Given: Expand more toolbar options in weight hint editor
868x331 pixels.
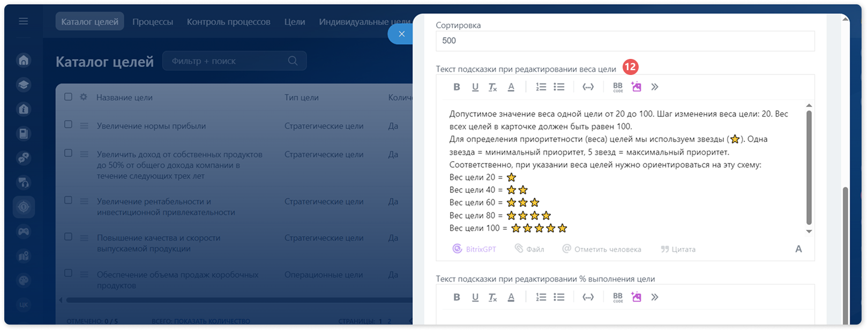Looking at the screenshot, I should click(655, 87).
